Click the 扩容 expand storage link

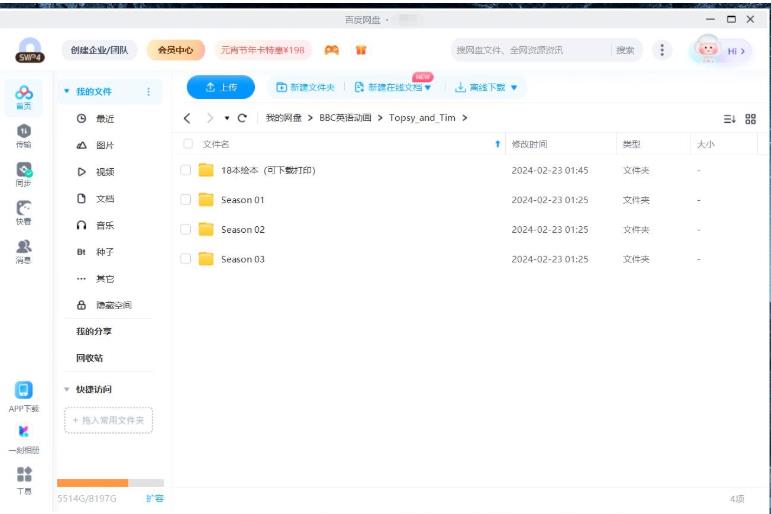155,498
